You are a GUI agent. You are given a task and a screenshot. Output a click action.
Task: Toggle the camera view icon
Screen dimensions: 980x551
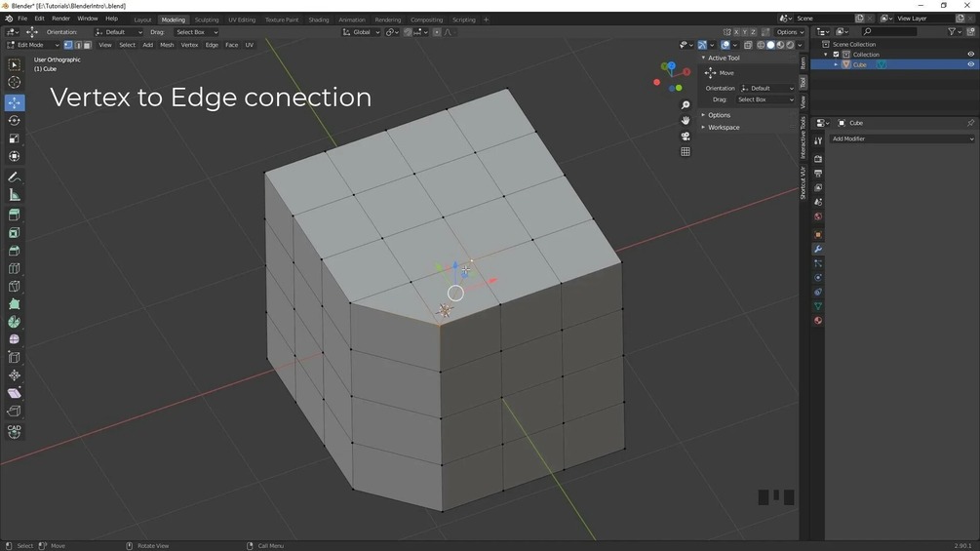point(686,137)
